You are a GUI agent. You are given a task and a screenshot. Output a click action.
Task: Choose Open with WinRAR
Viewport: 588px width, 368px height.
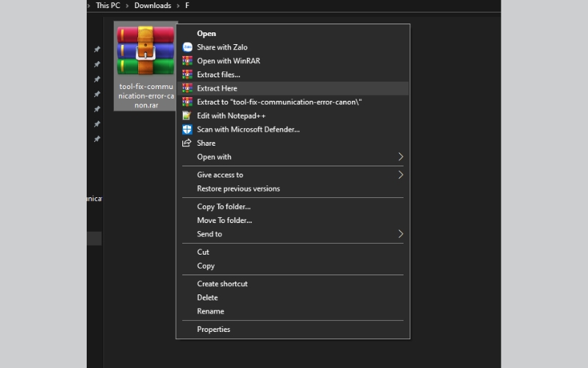(x=293, y=61)
